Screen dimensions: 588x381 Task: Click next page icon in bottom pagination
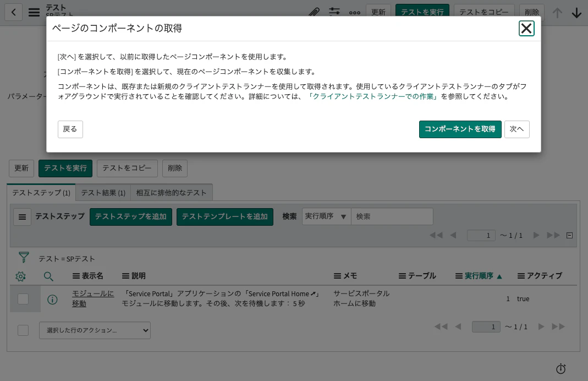pos(541,326)
